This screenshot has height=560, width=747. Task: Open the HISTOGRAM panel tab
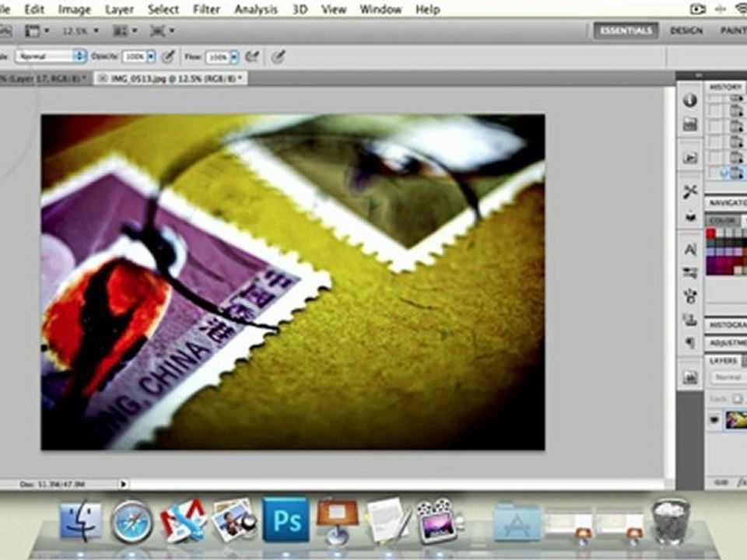(x=727, y=325)
